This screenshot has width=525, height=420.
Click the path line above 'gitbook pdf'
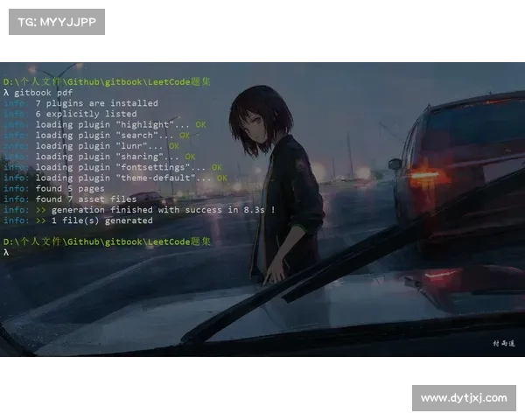[x=107, y=81]
